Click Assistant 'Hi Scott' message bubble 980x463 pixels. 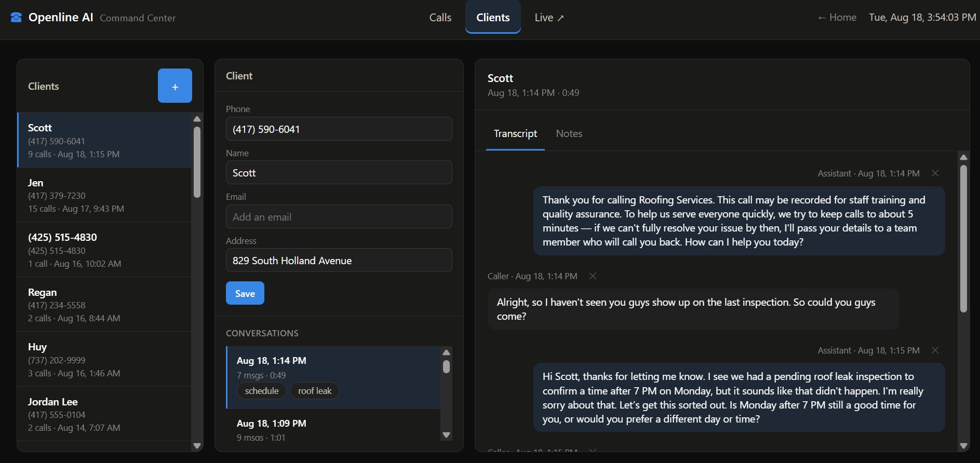739,398
